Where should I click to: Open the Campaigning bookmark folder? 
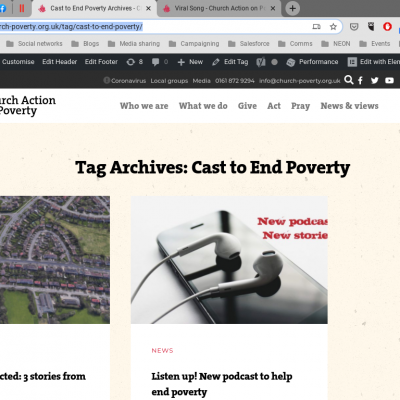194,44
